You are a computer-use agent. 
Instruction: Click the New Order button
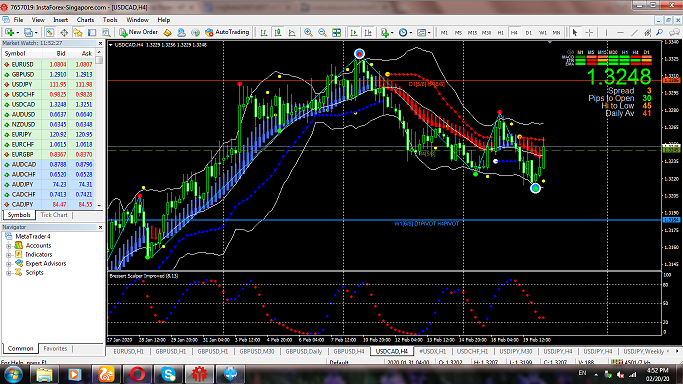[138, 32]
